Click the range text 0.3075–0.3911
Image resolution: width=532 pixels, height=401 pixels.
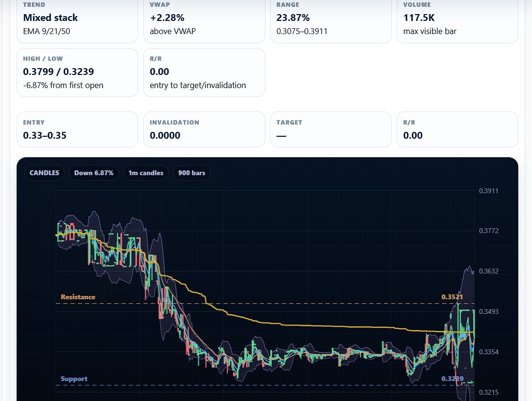point(302,31)
